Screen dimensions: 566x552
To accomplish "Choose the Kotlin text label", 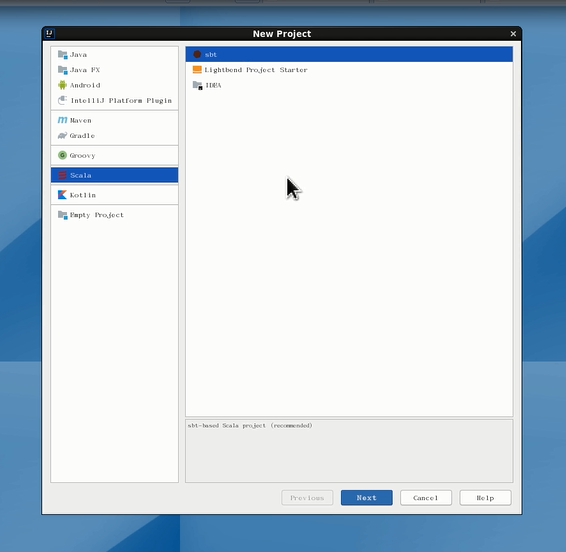I will [x=83, y=195].
